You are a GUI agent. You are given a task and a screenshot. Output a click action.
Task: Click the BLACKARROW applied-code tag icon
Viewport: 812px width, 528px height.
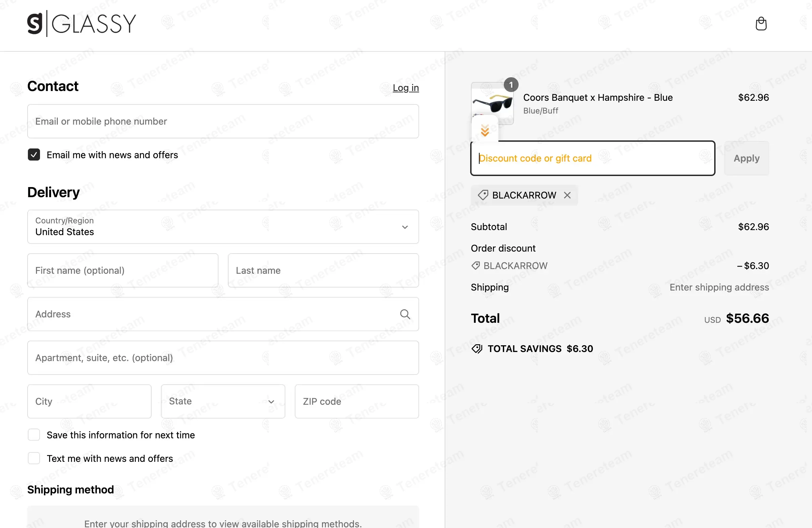click(x=483, y=195)
